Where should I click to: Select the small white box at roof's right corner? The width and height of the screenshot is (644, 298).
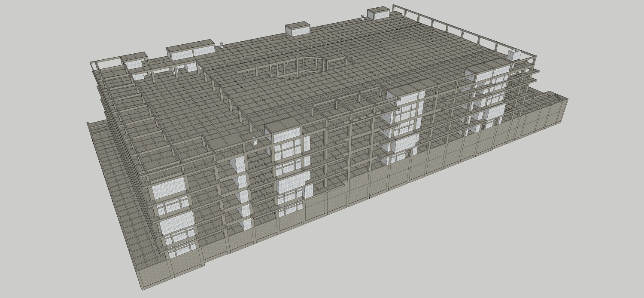(x=514, y=55)
